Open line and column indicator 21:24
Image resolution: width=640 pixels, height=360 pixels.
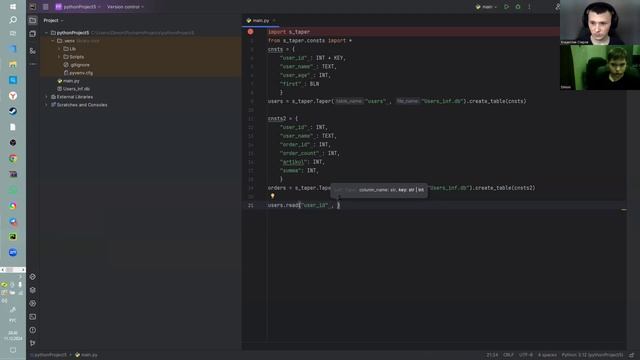click(x=492, y=355)
